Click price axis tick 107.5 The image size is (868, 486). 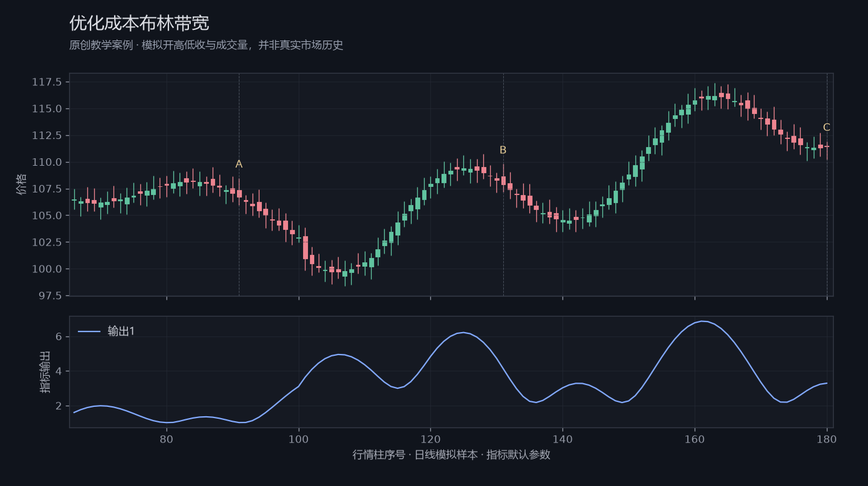click(47, 189)
